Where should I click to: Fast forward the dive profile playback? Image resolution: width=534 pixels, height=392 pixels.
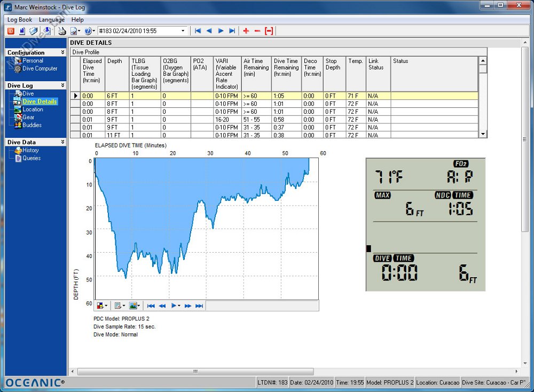tap(187, 306)
